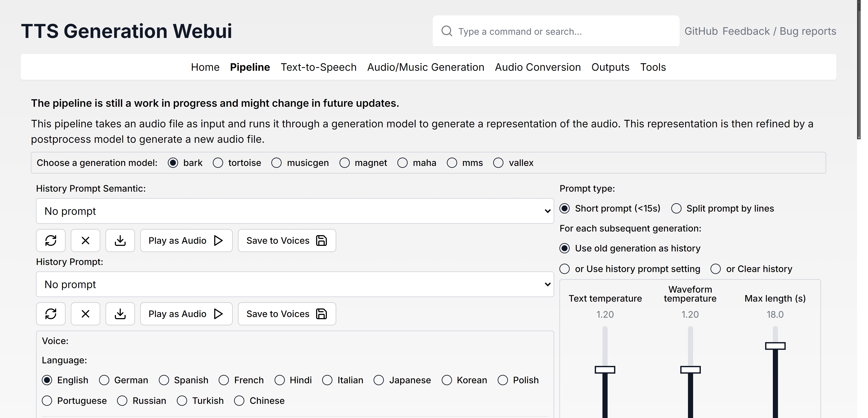This screenshot has height=418, width=868.
Task: Click the refresh icon for History Prompt Semantic
Action: 51,240
